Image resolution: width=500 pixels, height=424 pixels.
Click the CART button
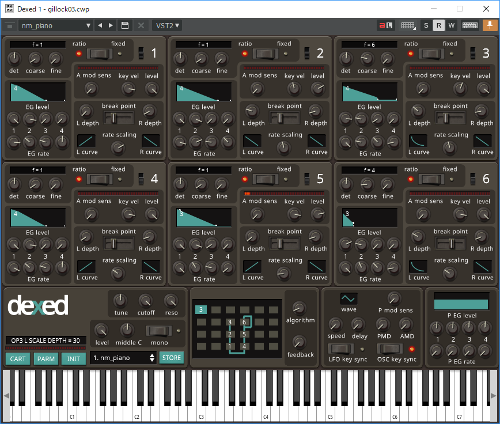click(x=18, y=359)
